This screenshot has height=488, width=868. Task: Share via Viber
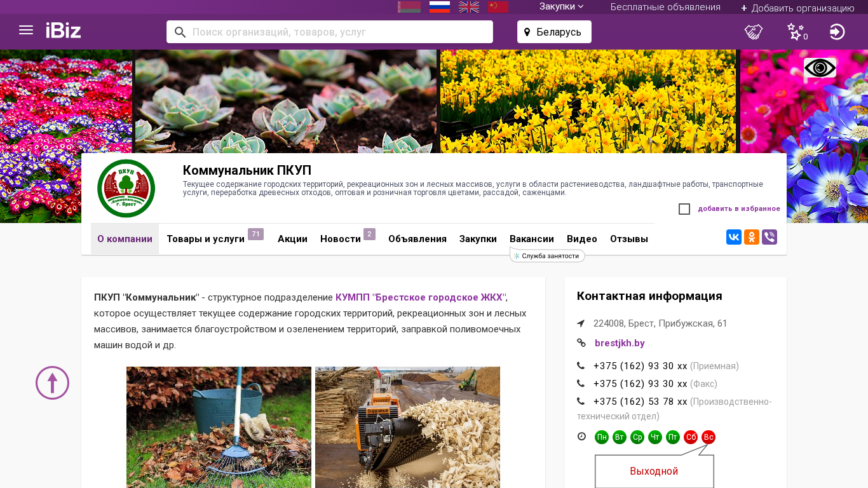point(770,237)
